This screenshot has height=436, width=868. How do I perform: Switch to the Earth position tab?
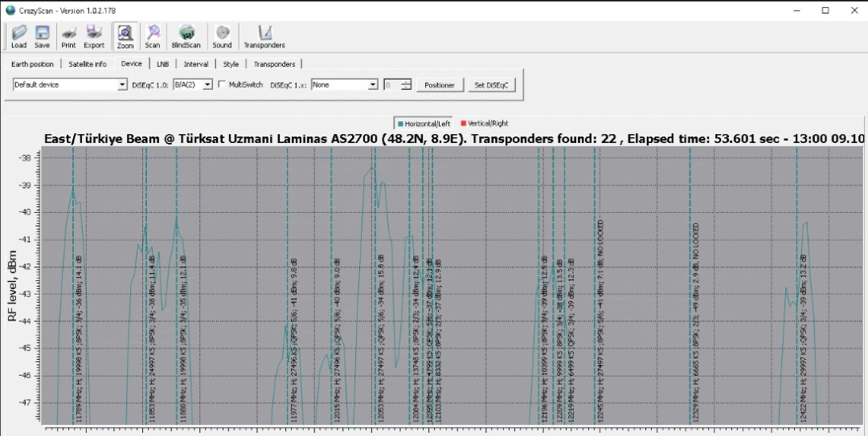pos(33,64)
